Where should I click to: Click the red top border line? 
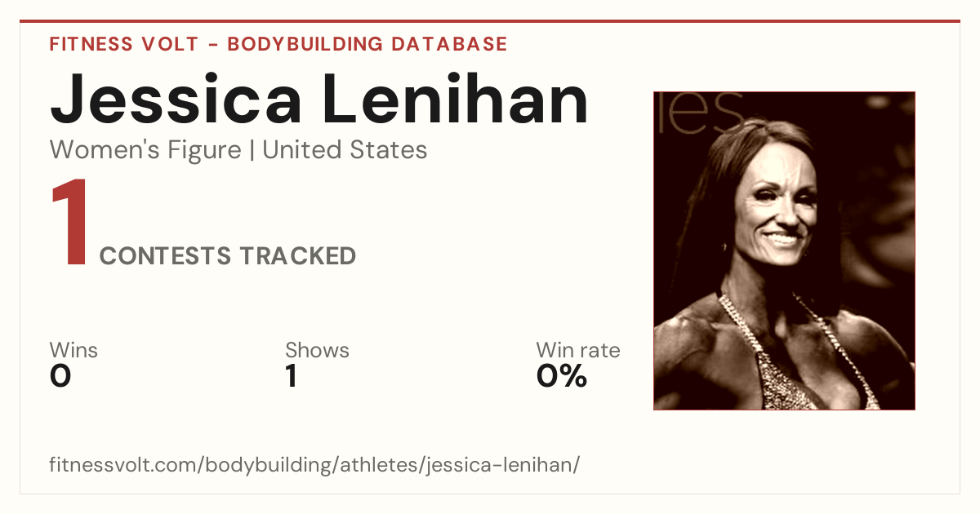click(490, 21)
